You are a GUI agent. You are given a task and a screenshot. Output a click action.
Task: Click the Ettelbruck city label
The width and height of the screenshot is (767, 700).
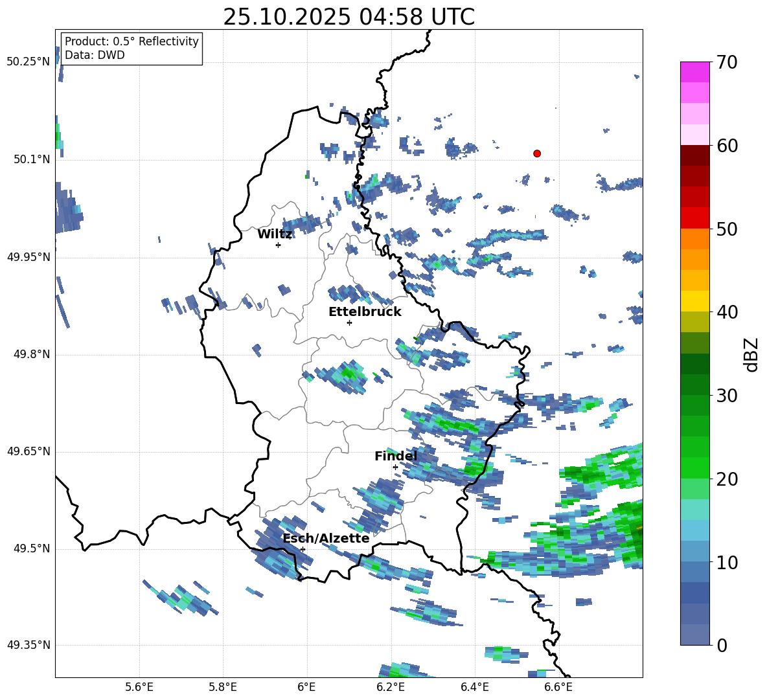point(365,312)
